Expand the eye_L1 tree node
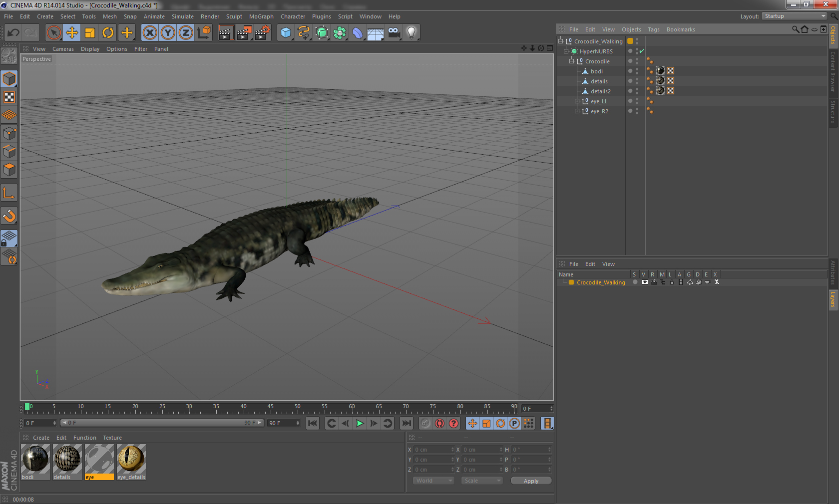 click(x=577, y=101)
